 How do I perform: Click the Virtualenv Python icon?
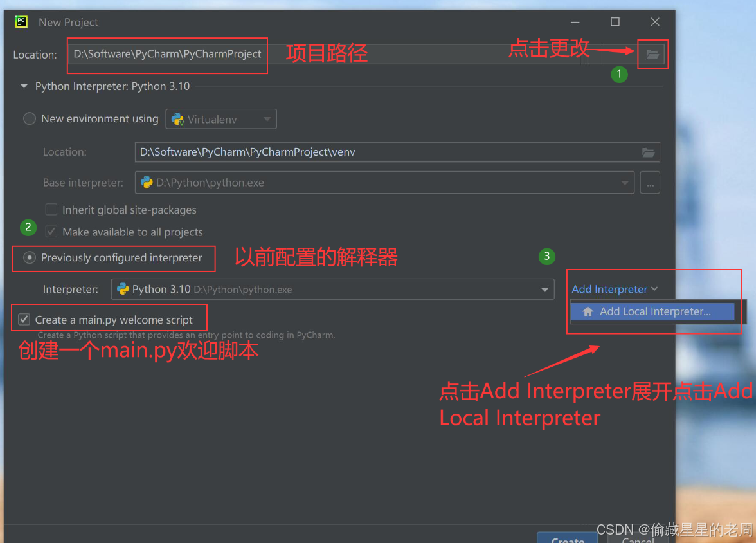177,119
